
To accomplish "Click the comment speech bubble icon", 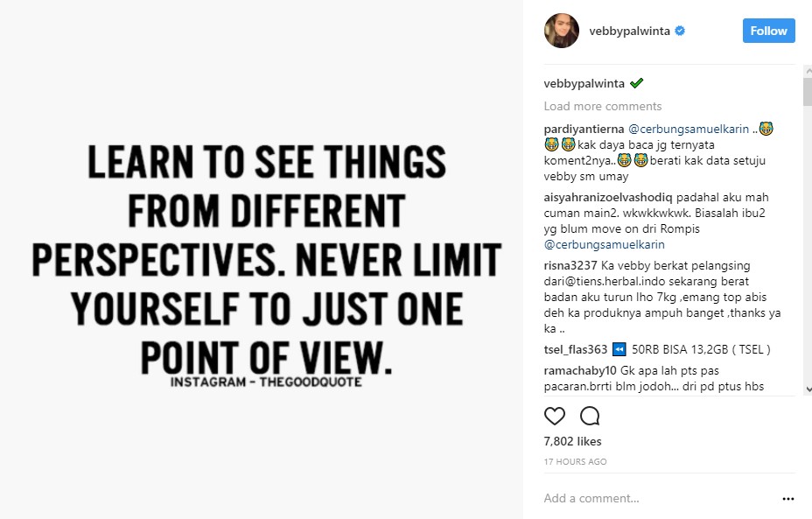I will click(x=590, y=416).
